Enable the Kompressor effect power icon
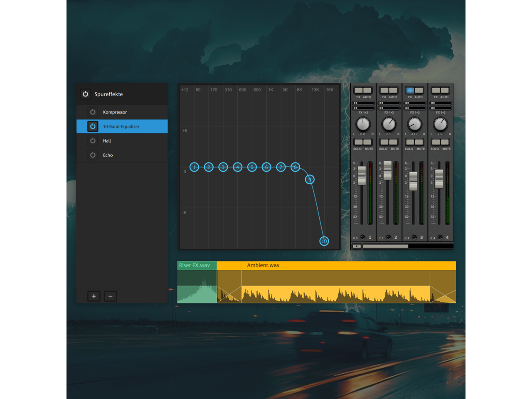 [93, 112]
